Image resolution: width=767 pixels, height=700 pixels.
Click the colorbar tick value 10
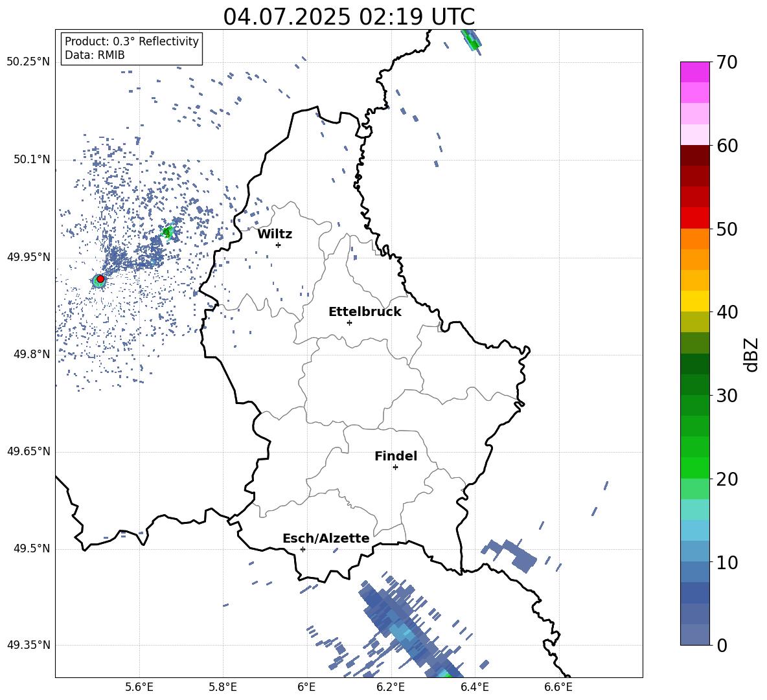coord(727,563)
